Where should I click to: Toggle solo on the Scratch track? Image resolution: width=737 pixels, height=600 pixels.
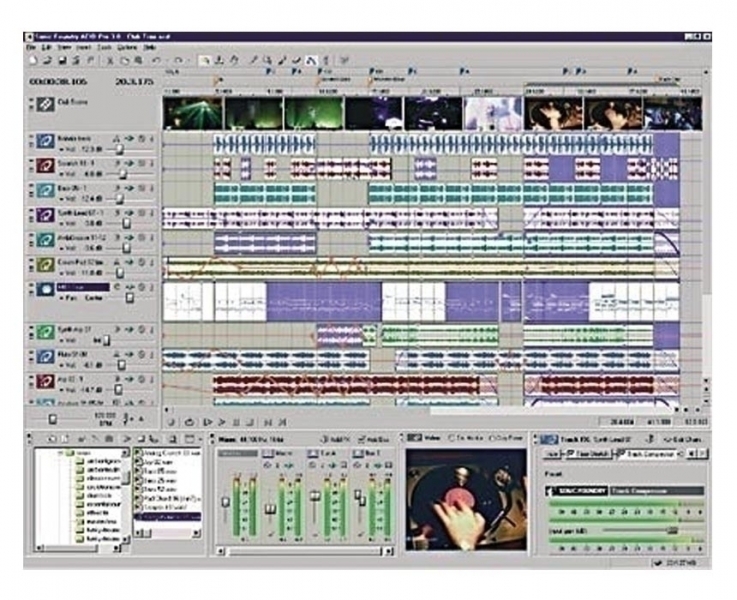(152, 164)
